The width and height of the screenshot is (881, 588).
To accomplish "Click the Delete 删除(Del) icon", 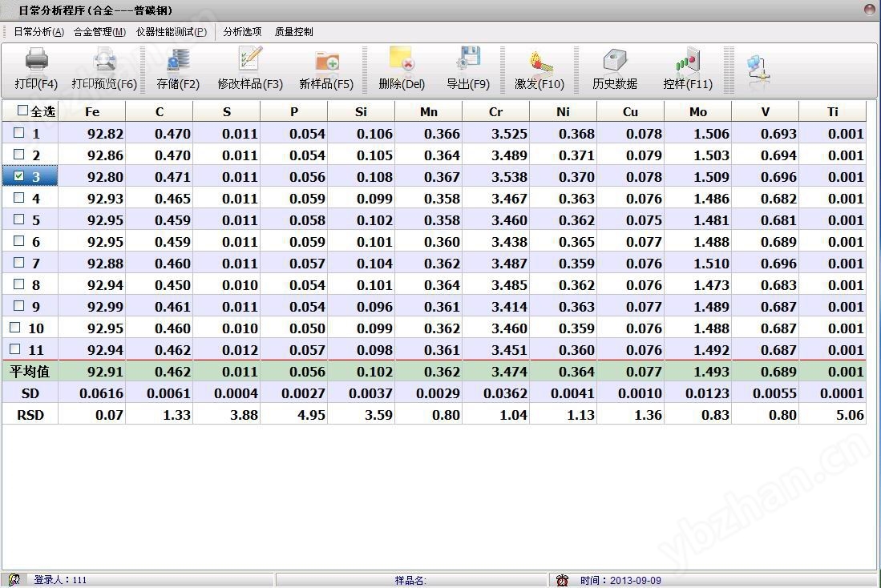I will (402, 59).
